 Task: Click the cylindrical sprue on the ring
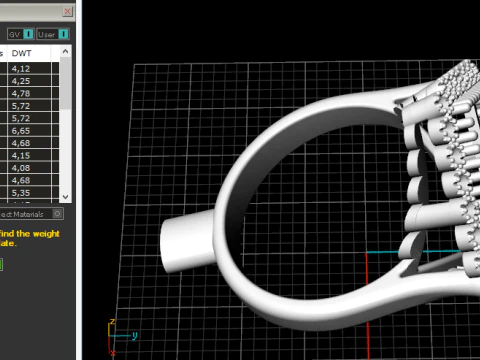click(x=187, y=241)
